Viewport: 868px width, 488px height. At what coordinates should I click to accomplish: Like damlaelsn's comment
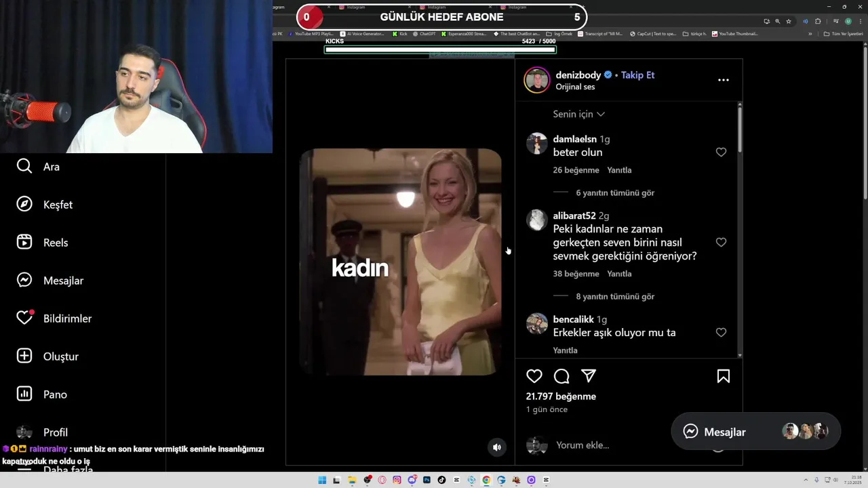[721, 152]
